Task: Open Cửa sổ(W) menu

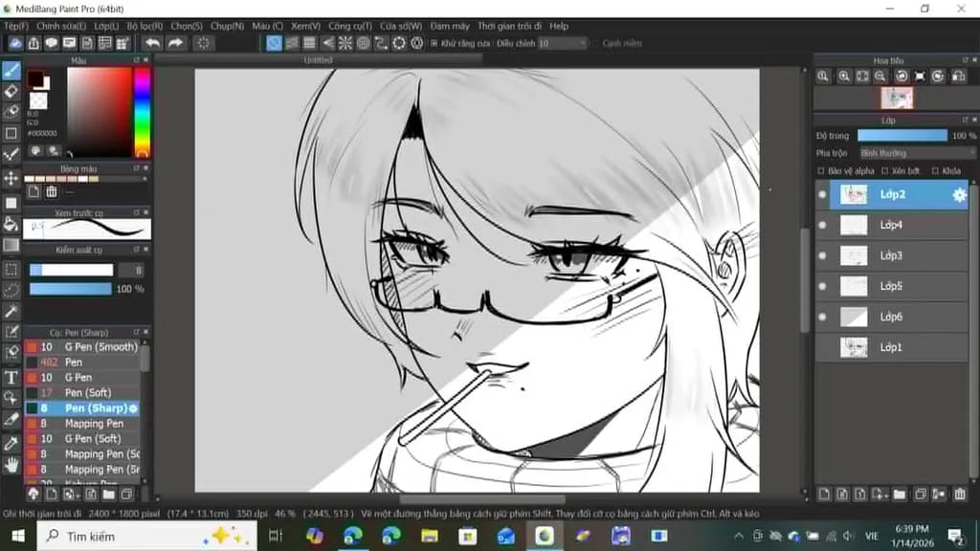Action: pos(401,26)
